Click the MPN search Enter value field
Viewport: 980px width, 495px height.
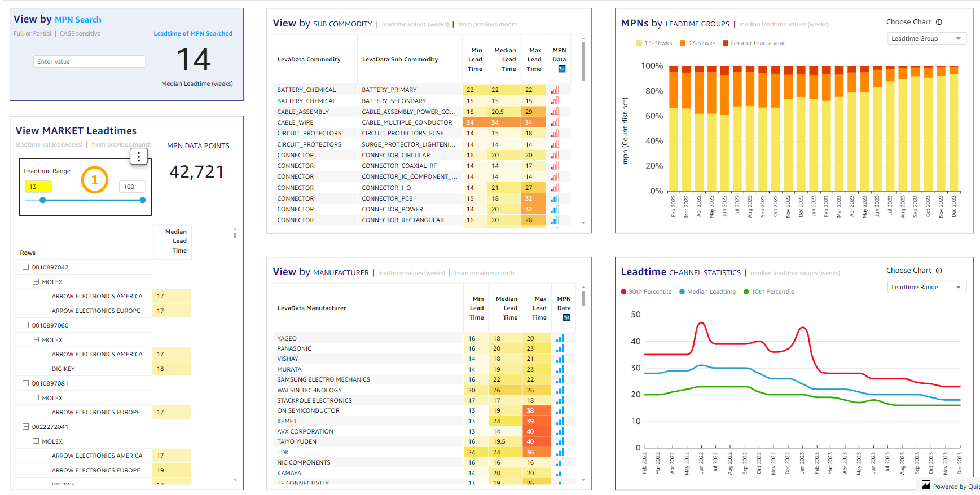point(89,62)
